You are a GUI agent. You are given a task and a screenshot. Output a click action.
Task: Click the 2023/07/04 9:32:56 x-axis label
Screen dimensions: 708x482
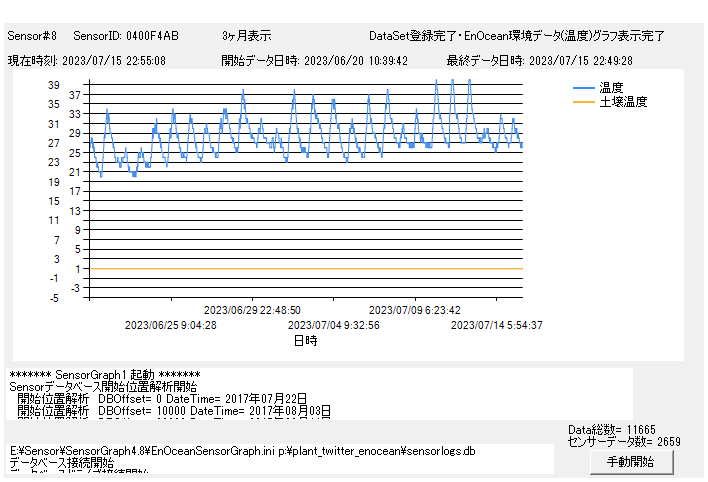334,325
